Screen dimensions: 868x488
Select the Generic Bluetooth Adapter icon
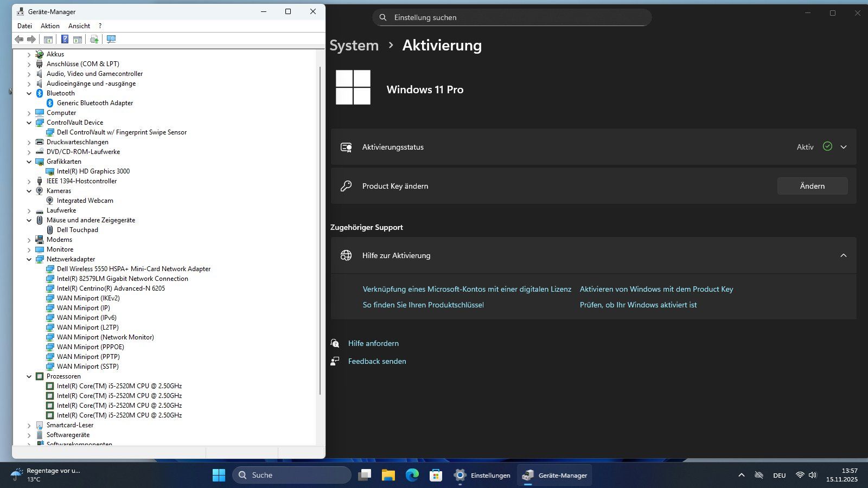coord(50,103)
